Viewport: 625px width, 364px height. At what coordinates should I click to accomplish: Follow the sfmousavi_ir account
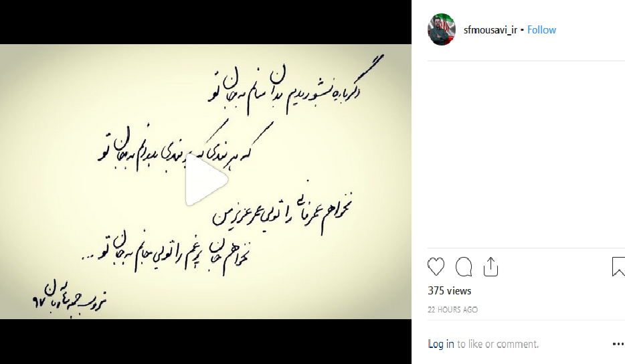point(541,30)
